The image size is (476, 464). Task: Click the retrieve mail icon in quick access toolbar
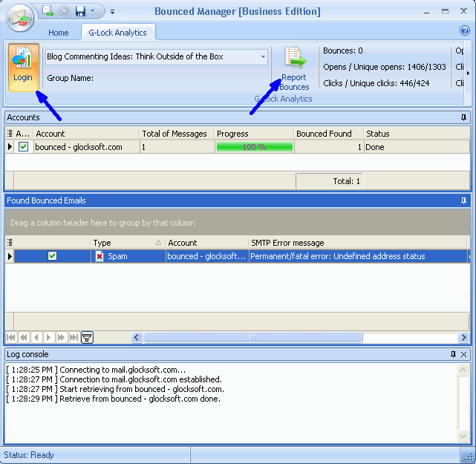[x=48, y=11]
